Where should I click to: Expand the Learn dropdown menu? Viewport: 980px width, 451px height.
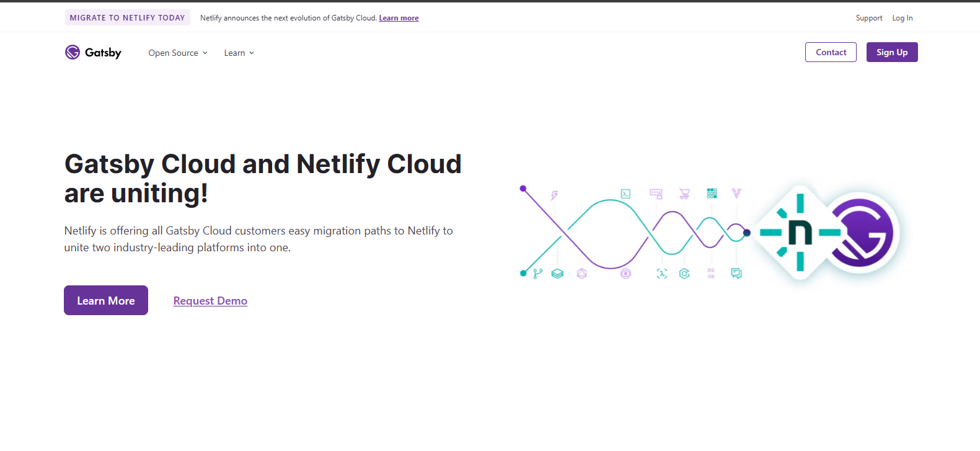[239, 53]
